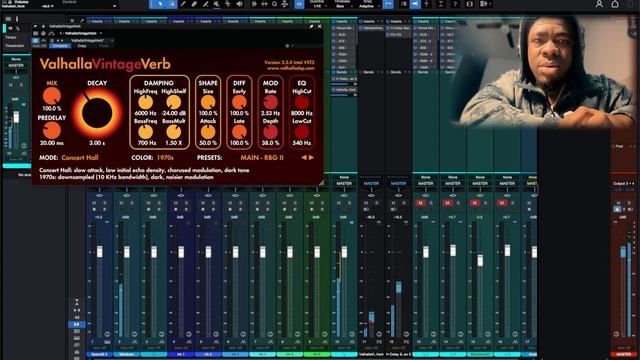
Task: Select Timestretch option in left panel
Action: (x=15, y=46)
